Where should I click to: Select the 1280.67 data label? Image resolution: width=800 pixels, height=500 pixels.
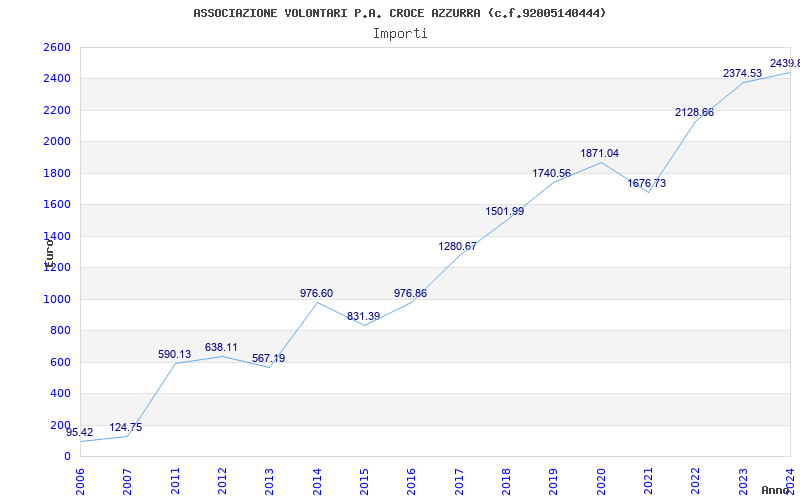pyautogui.click(x=457, y=246)
